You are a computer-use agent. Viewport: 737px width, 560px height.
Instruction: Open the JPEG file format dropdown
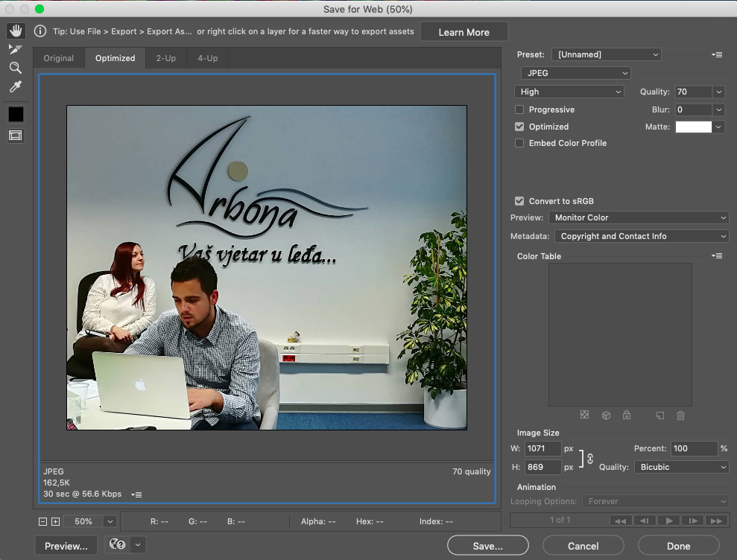point(576,73)
